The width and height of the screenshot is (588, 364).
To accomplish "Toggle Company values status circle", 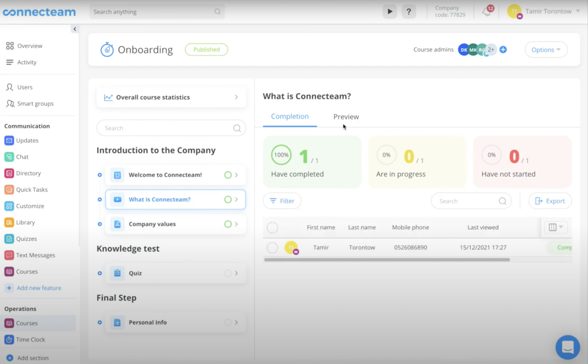I will (228, 224).
